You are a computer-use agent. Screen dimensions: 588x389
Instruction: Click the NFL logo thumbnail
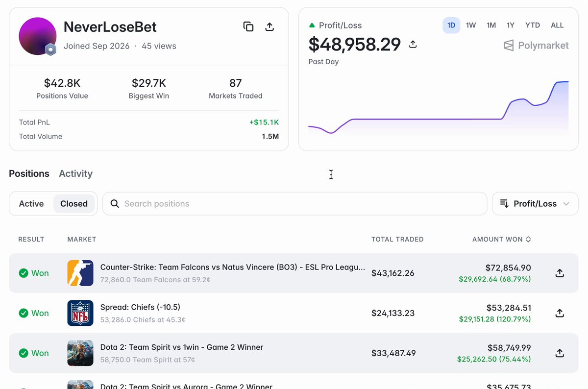pos(80,313)
